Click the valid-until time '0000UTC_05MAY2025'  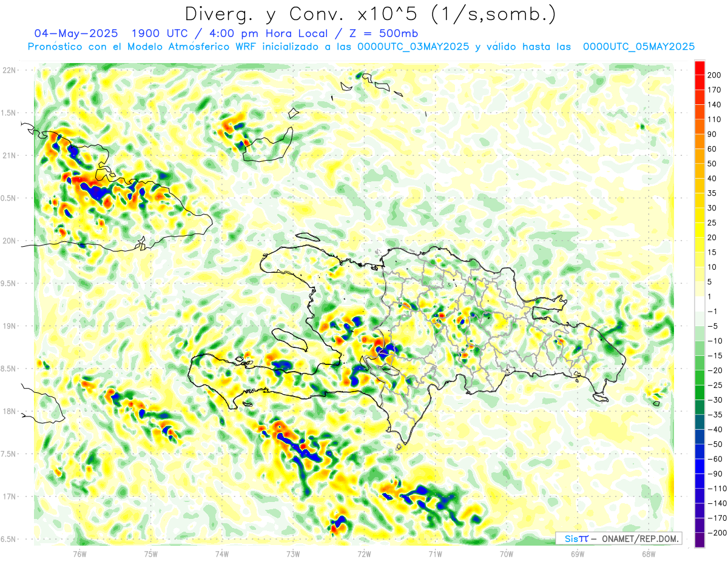coord(639,47)
